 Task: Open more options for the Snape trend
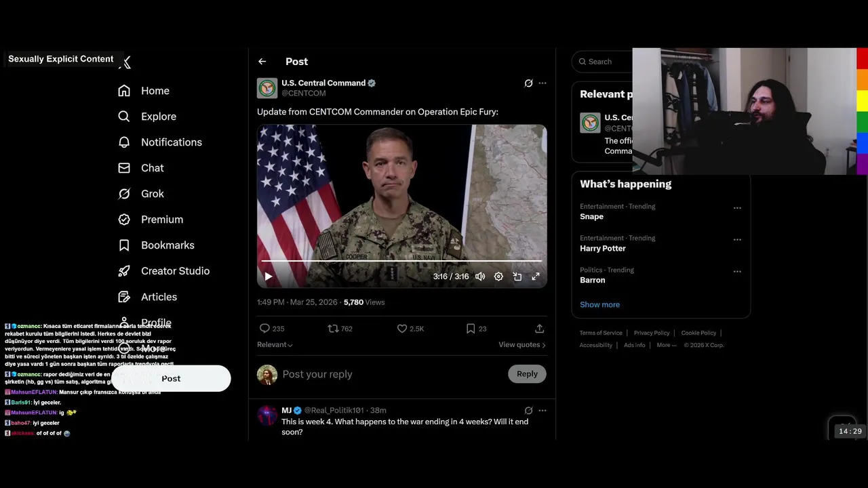tap(737, 208)
